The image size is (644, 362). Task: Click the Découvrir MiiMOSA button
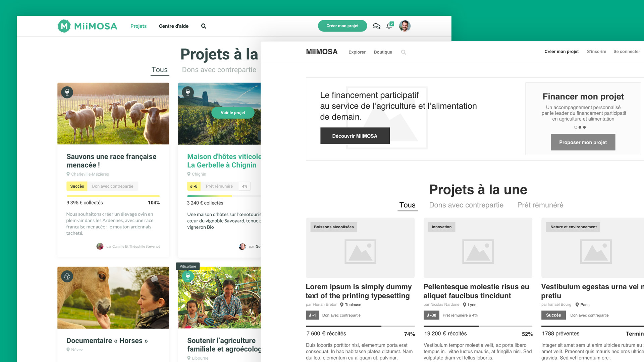[x=355, y=136]
